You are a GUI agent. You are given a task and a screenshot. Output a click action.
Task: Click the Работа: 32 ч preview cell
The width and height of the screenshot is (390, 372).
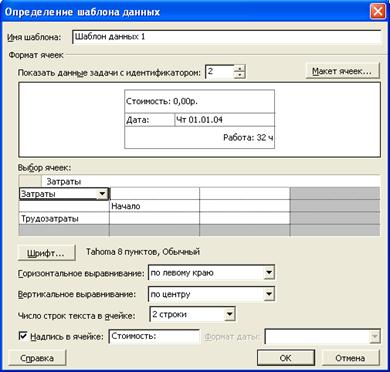point(199,137)
